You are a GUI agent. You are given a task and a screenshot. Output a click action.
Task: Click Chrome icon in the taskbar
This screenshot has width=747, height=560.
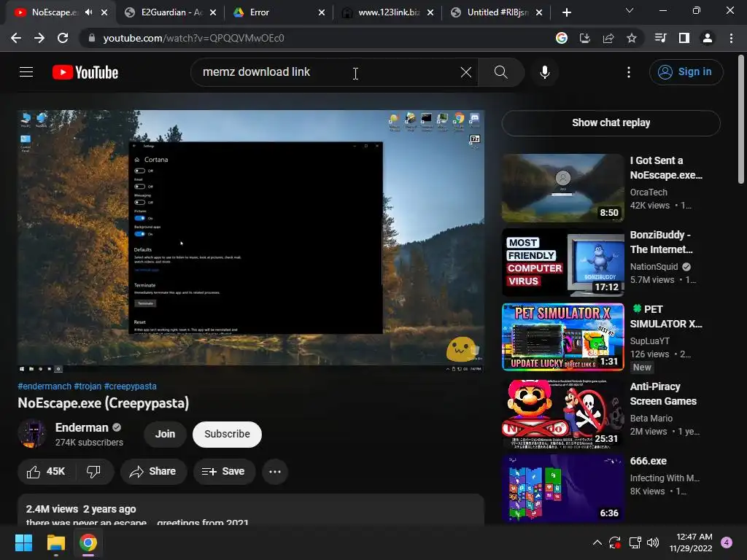88,542
